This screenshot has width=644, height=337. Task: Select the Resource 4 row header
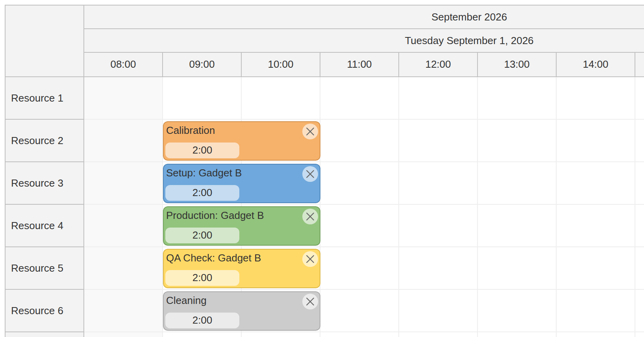(44, 226)
